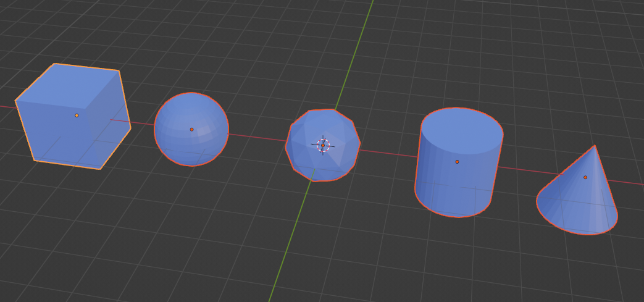Select the faceted icosphere at center

click(x=323, y=145)
